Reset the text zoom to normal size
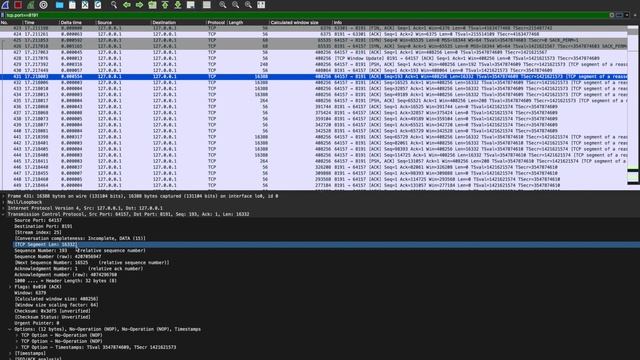Image resolution: width=640 pixels, height=360 pixels. pyautogui.click(x=248, y=5)
